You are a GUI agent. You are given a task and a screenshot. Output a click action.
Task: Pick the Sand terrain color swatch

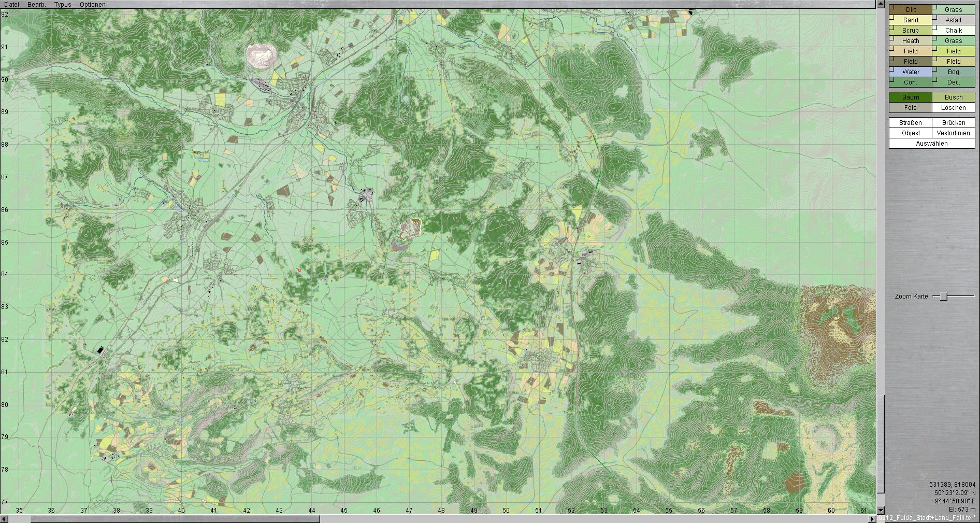point(911,20)
